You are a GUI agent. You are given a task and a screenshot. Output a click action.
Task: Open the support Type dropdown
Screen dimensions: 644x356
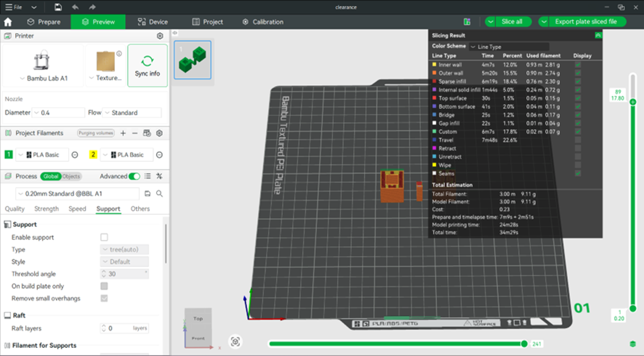coord(125,249)
